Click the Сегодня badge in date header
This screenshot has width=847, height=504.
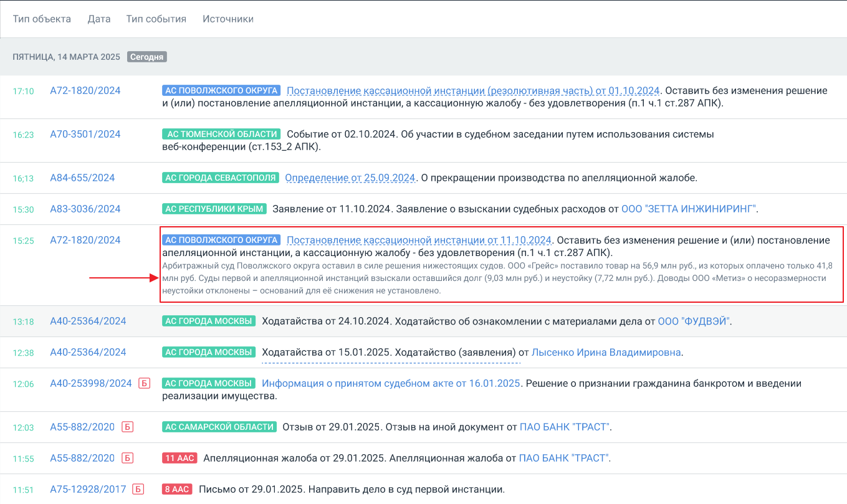(x=147, y=57)
